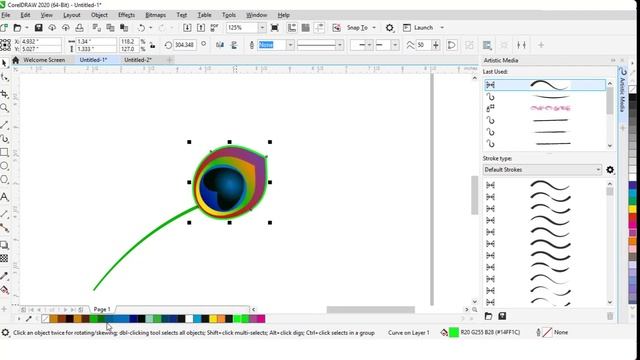Click the green fill color indicator in status bar
The image size is (640, 360).
454,333
